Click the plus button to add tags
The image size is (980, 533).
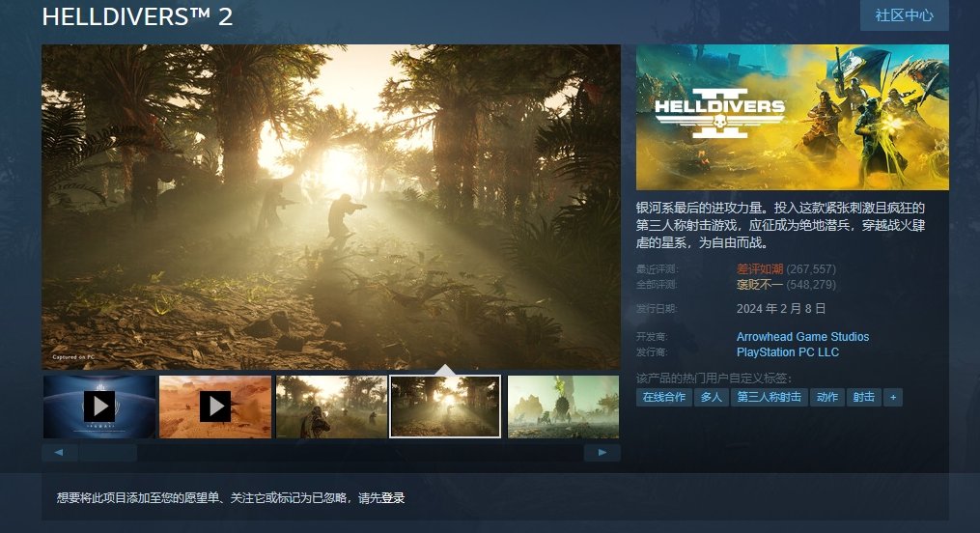[893, 397]
